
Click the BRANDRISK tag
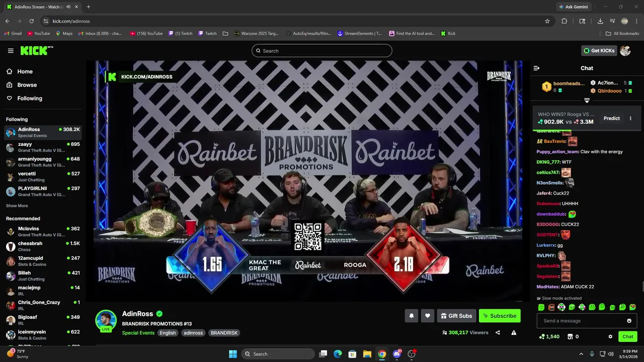(224, 333)
